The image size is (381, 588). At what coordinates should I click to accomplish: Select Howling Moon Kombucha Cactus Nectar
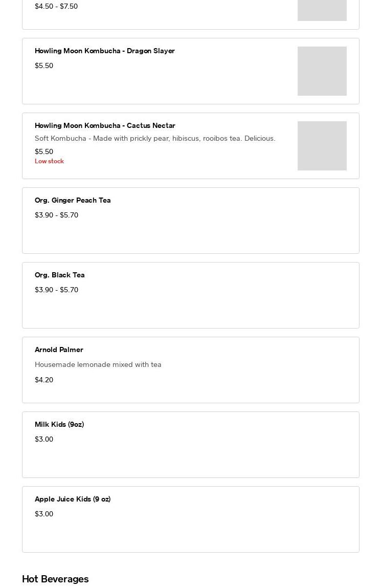105,126
